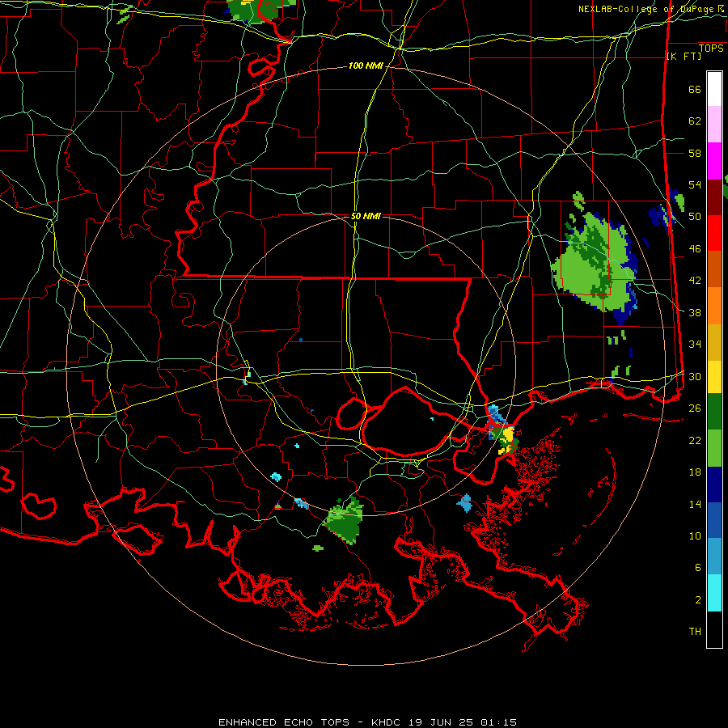This screenshot has width=728, height=728.
Task: Click the '18' legend value
Action: 695,472
